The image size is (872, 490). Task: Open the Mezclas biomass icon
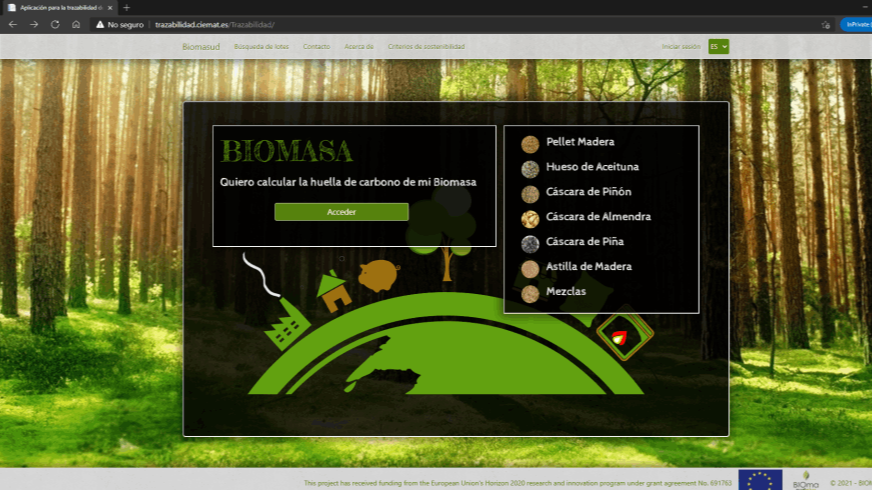[530, 293]
